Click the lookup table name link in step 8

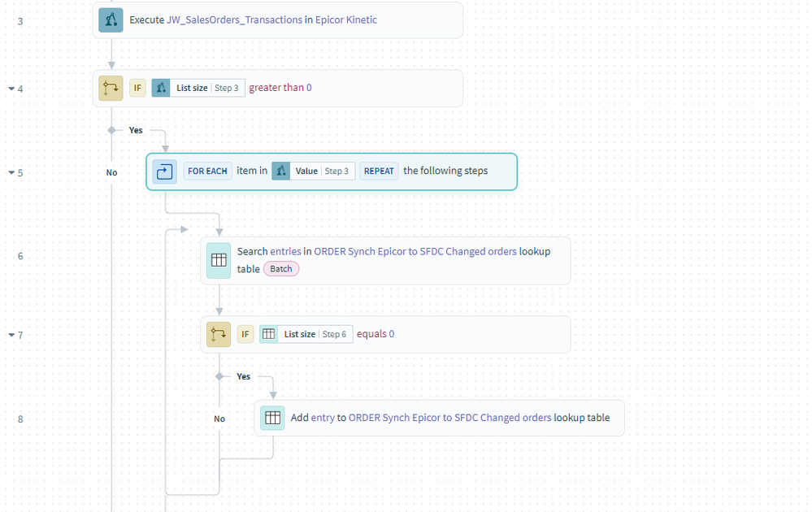pos(449,418)
